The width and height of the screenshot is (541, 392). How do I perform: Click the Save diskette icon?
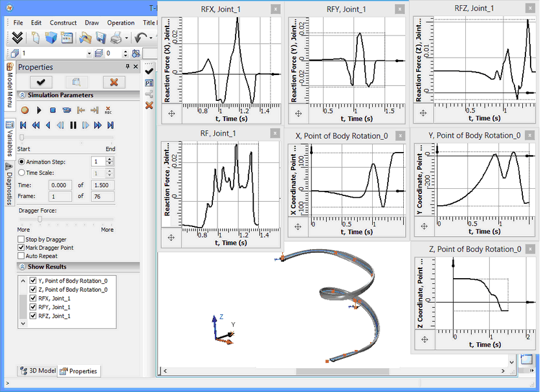click(101, 38)
